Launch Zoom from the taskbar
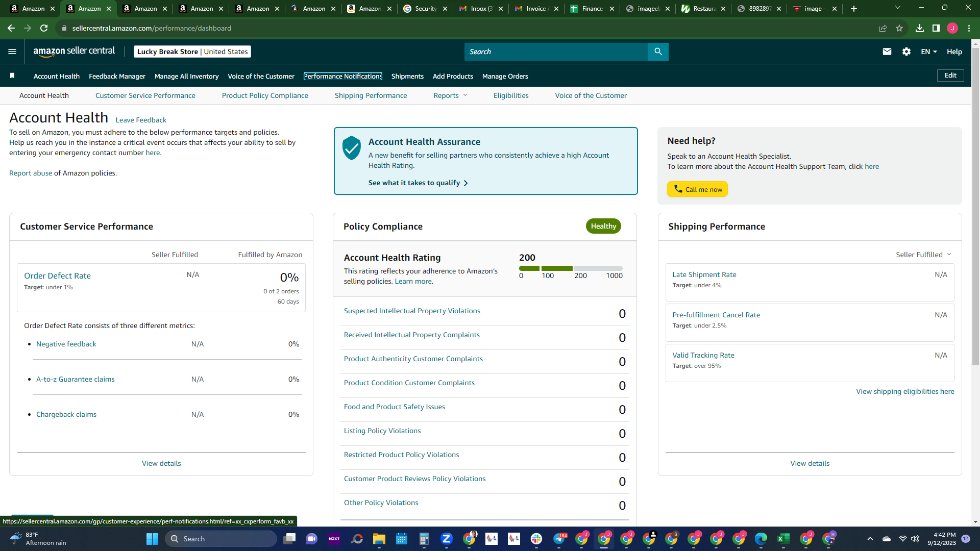 pos(447,539)
